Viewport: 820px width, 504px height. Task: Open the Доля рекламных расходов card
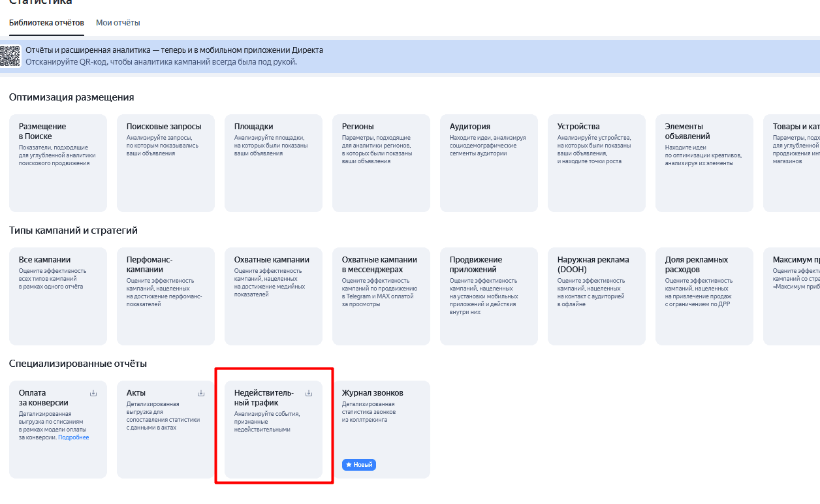coord(704,296)
